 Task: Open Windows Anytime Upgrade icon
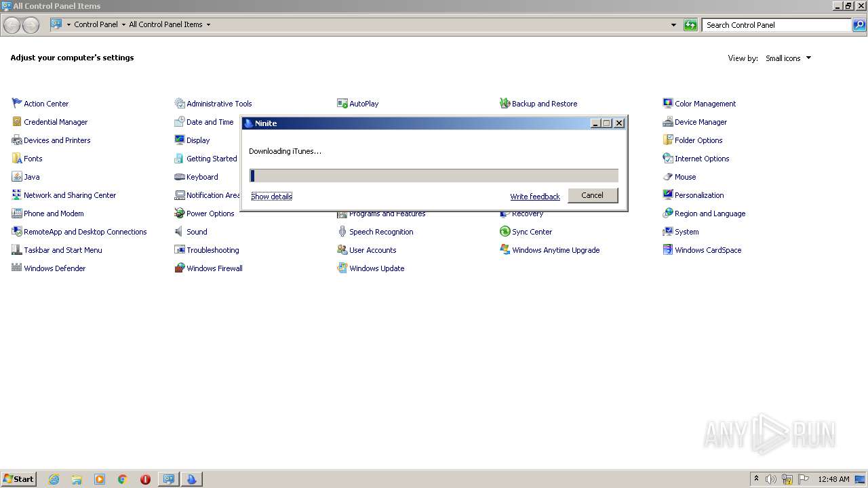(505, 249)
